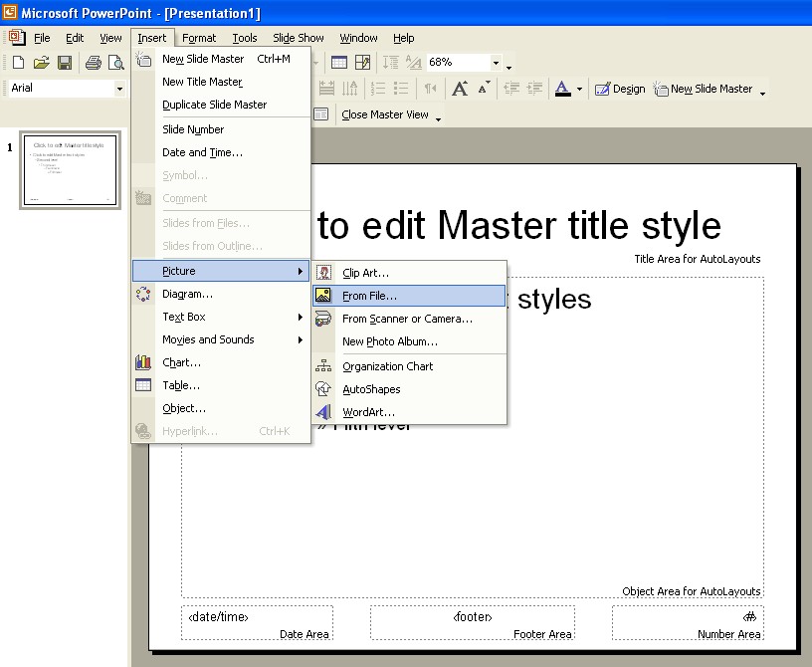Open Print Preview from the toolbar
The width and height of the screenshot is (812, 667).
(116, 63)
